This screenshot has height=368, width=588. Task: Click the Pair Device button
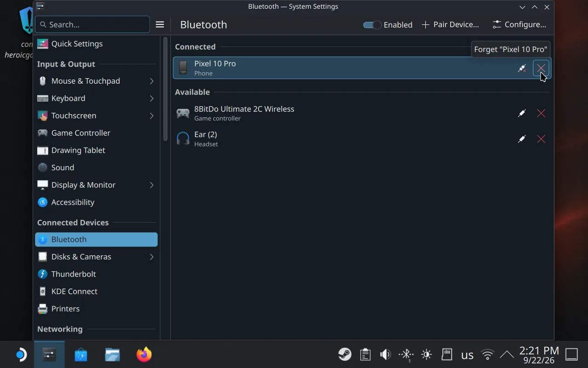(450, 25)
